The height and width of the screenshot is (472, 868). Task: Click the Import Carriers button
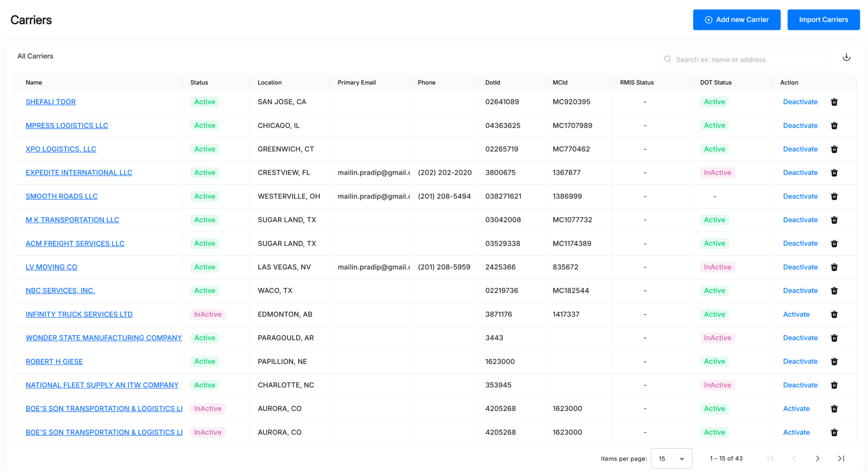click(824, 20)
